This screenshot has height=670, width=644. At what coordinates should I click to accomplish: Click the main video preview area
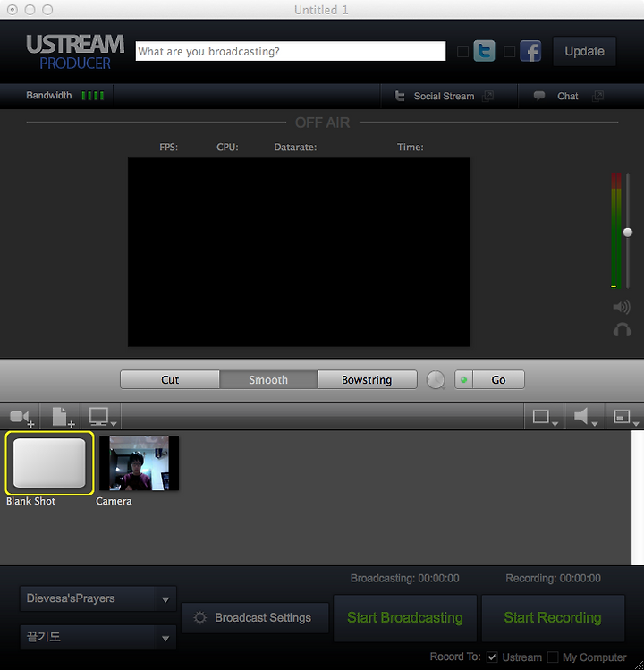299,252
